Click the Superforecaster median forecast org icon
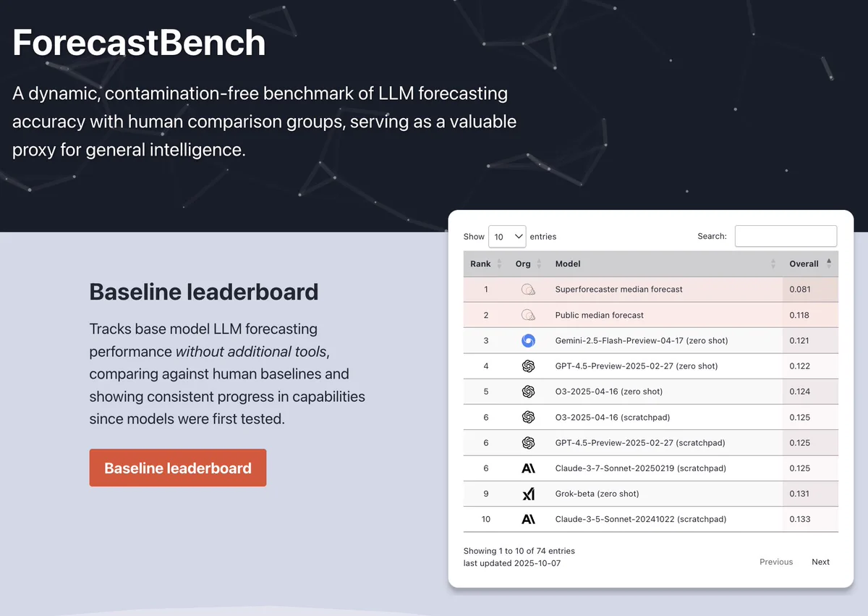 [x=528, y=290]
